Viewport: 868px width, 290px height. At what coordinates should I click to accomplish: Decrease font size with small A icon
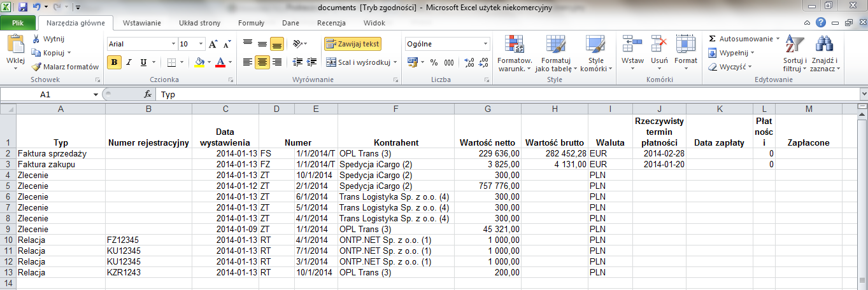227,45
